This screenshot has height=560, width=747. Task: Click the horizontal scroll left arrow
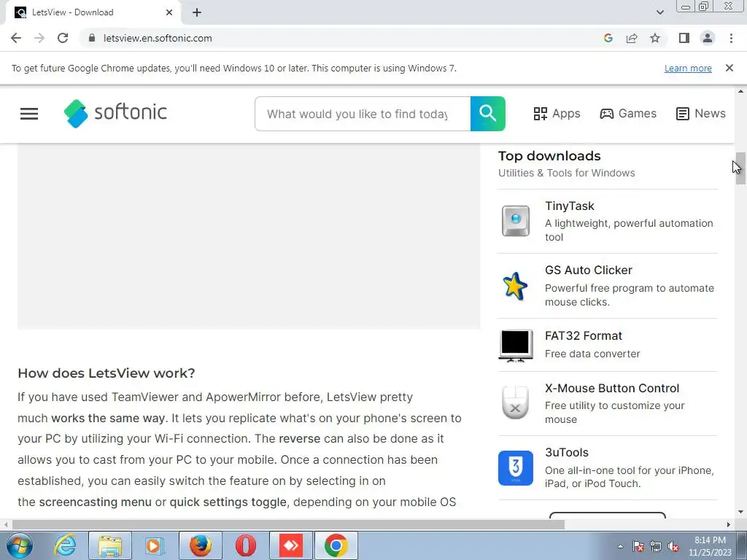coord(6,525)
